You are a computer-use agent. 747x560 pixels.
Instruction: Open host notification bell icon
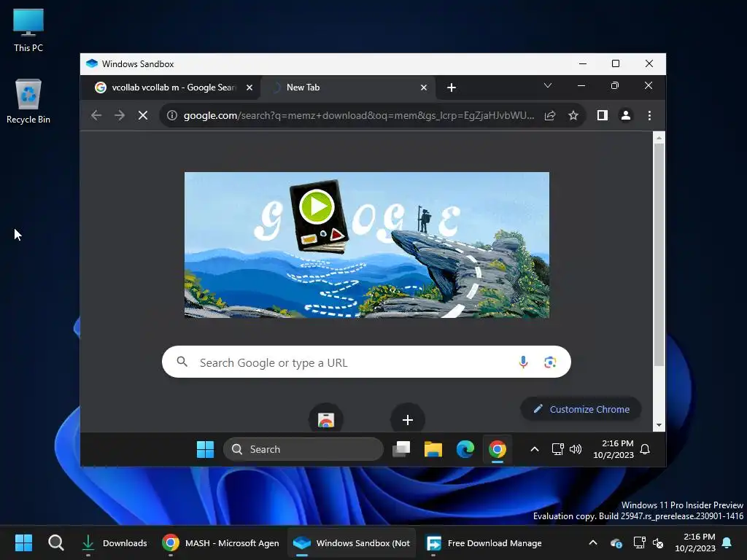coord(727,542)
